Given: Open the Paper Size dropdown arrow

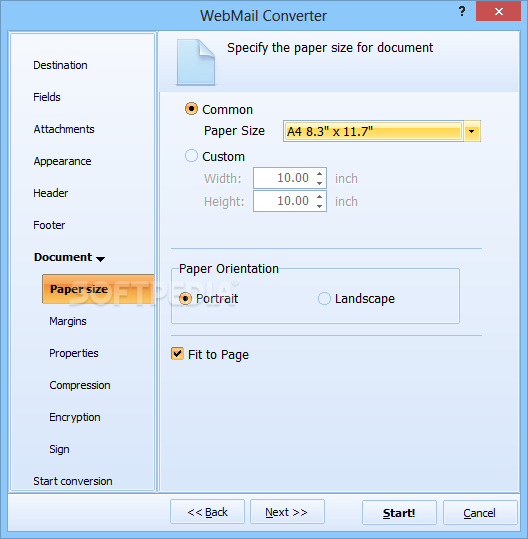Looking at the screenshot, I should 472,131.
